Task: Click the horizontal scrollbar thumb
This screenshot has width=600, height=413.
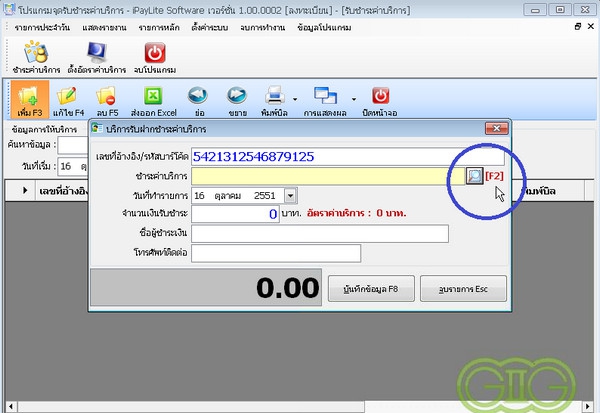Action: click(191, 406)
